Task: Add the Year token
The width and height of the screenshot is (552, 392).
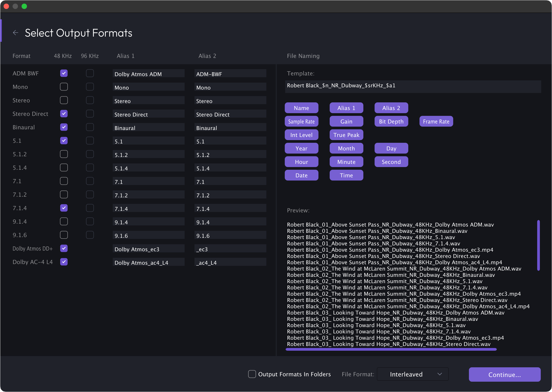Action: pos(301,148)
